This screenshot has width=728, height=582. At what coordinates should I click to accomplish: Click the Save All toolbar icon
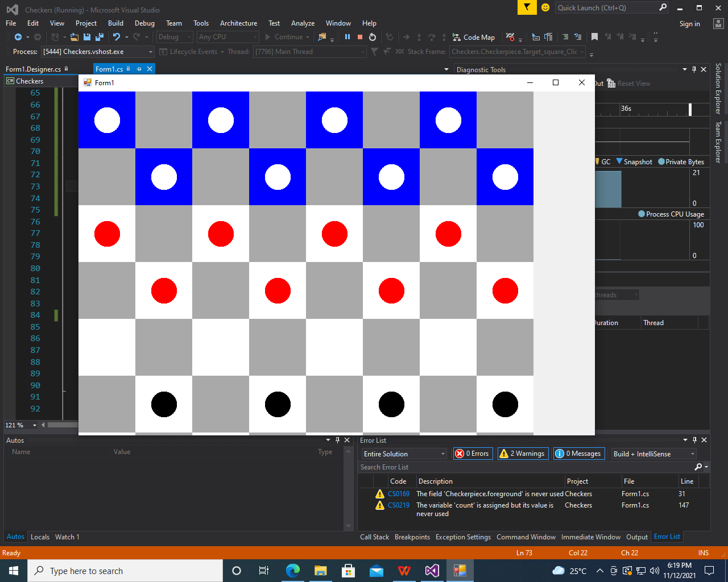99,37
